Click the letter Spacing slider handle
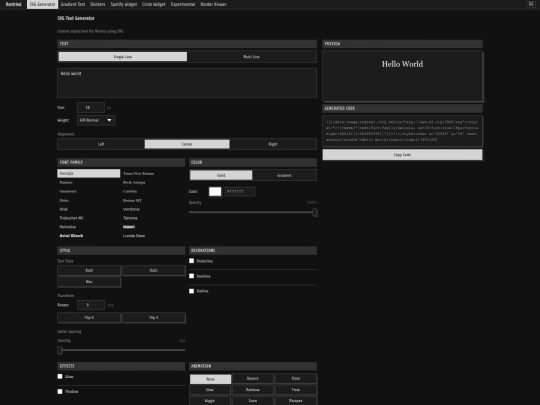The width and height of the screenshot is (540, 405). click(x=60, y=350)
